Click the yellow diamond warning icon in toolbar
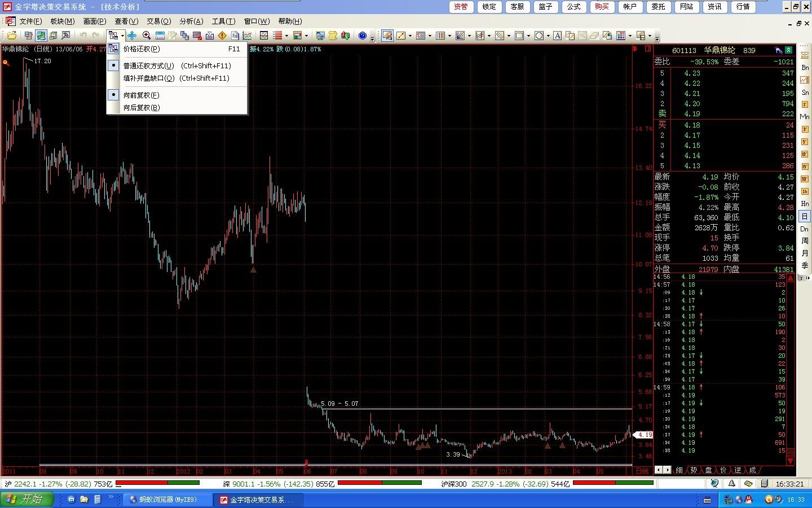This screenshot has width=812, height=508. [x=222, y=36]
